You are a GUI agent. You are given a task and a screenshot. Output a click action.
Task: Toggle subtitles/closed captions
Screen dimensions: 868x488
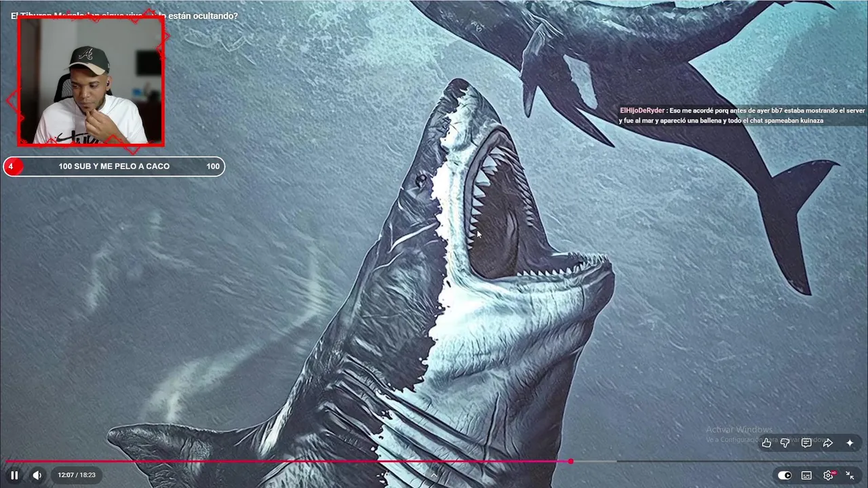[x=806, y=475]
